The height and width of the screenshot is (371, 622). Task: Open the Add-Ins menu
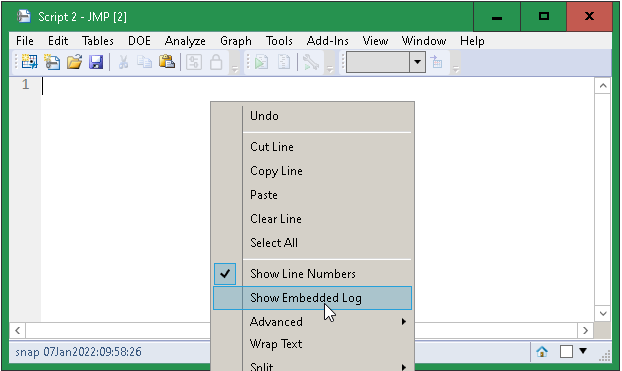coord(328,41)
